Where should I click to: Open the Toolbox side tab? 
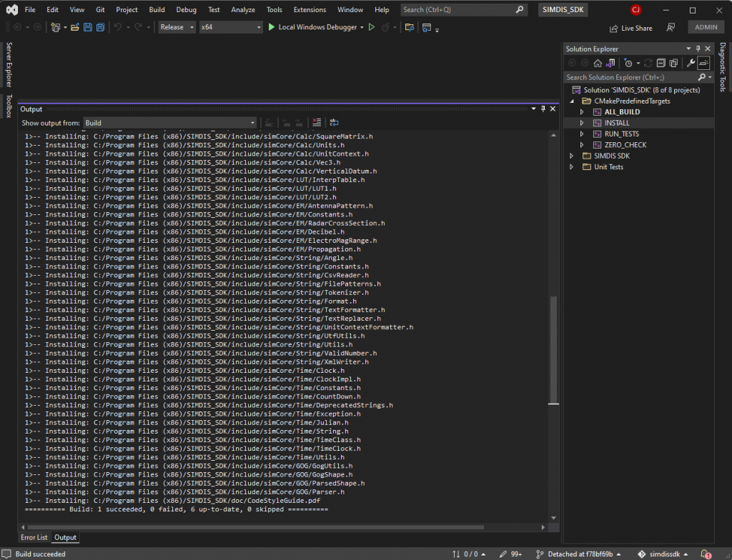(x=9, y=106)
